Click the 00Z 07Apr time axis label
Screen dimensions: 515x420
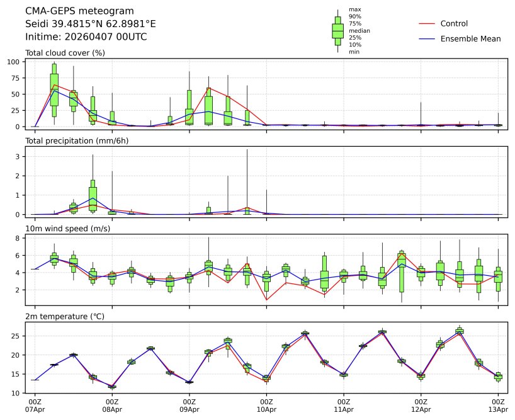point(35,405)
